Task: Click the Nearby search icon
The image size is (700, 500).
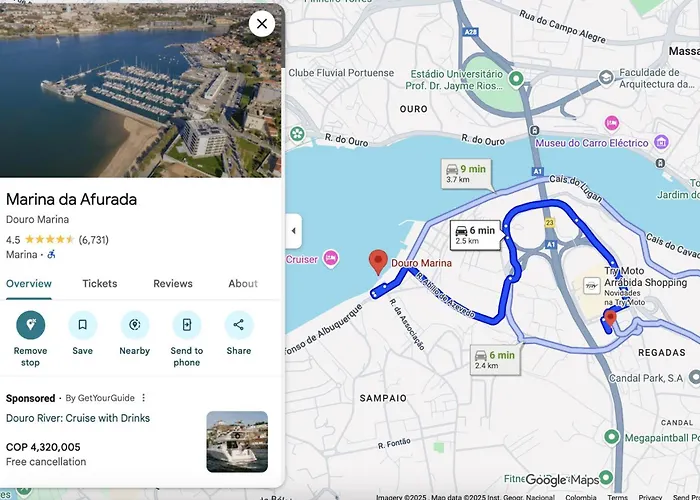Action: point(135,325)
